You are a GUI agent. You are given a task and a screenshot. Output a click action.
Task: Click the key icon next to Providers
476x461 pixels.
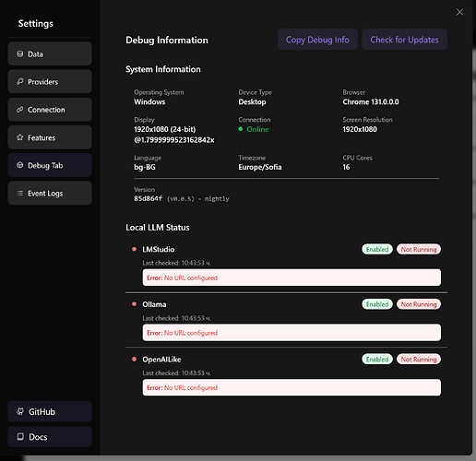[20, 81]
